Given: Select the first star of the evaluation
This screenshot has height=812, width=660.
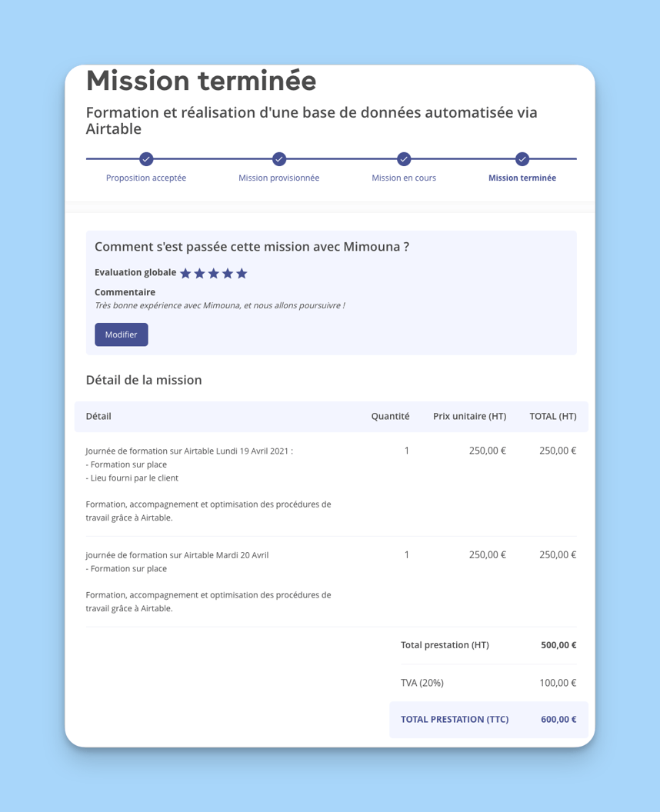Looking at the screenshot, I should (185, 272).
